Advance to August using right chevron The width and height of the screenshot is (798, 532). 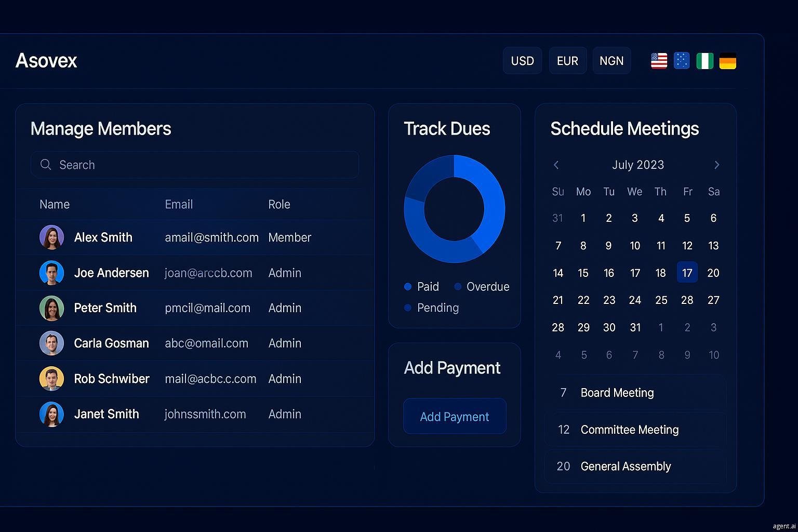pyautogui.click(x=717, y=165)
